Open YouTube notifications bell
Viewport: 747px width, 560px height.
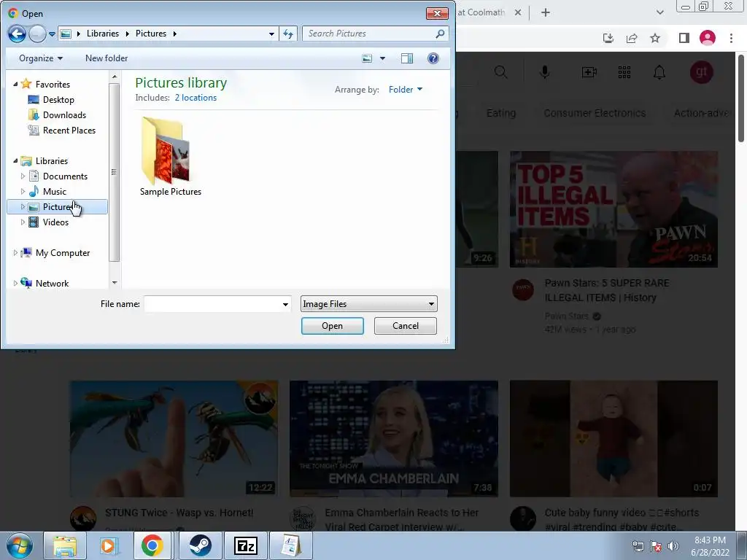(x=659, y=72)
